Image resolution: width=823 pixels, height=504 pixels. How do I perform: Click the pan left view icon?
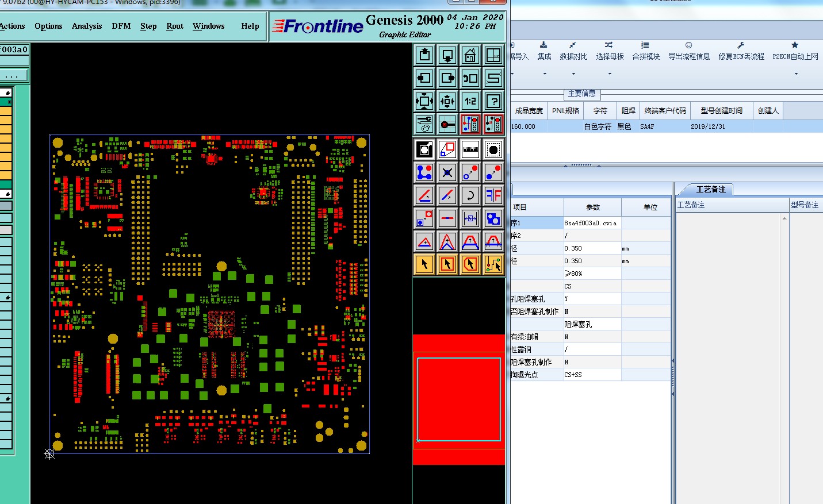click(x=424, y=78)
